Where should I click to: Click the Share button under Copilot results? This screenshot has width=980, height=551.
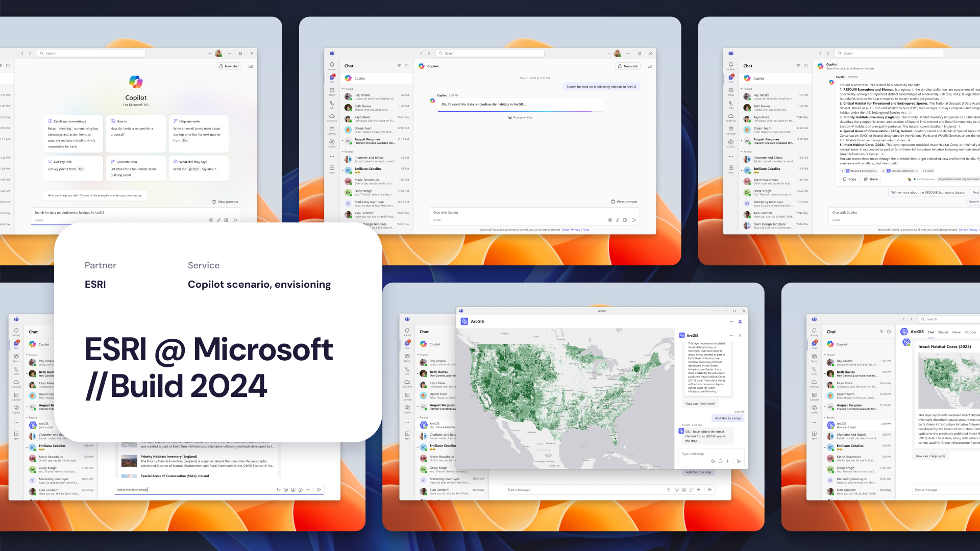871,179
